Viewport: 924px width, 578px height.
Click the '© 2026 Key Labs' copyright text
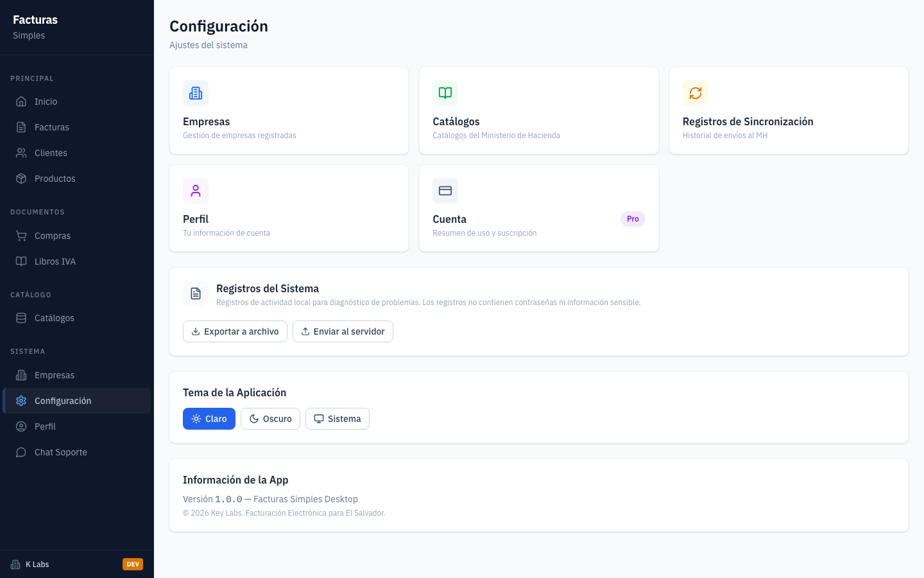click(284, 513)
